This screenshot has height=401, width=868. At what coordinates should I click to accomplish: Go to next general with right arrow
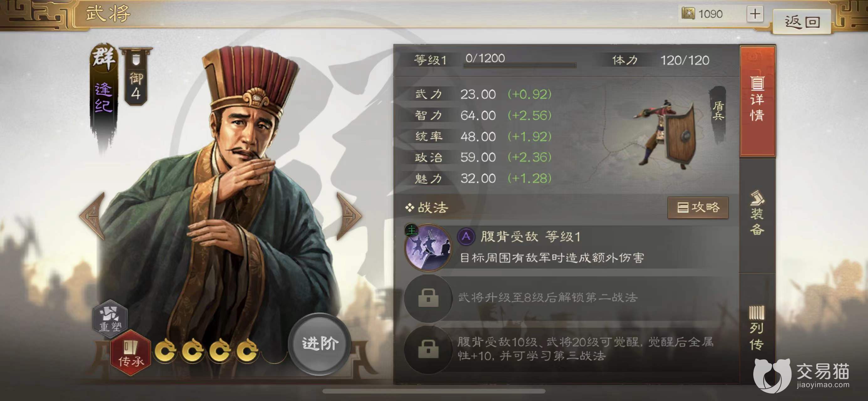[349, 216]
